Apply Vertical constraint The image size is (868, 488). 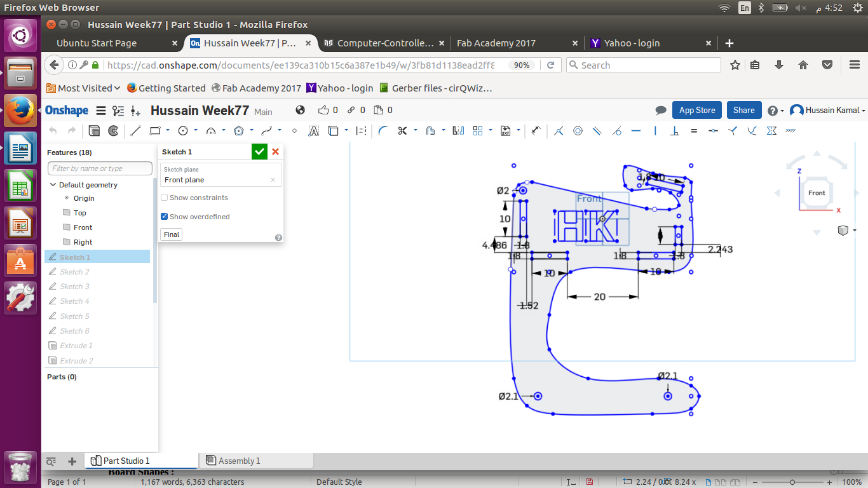click(x=655, y=131)
